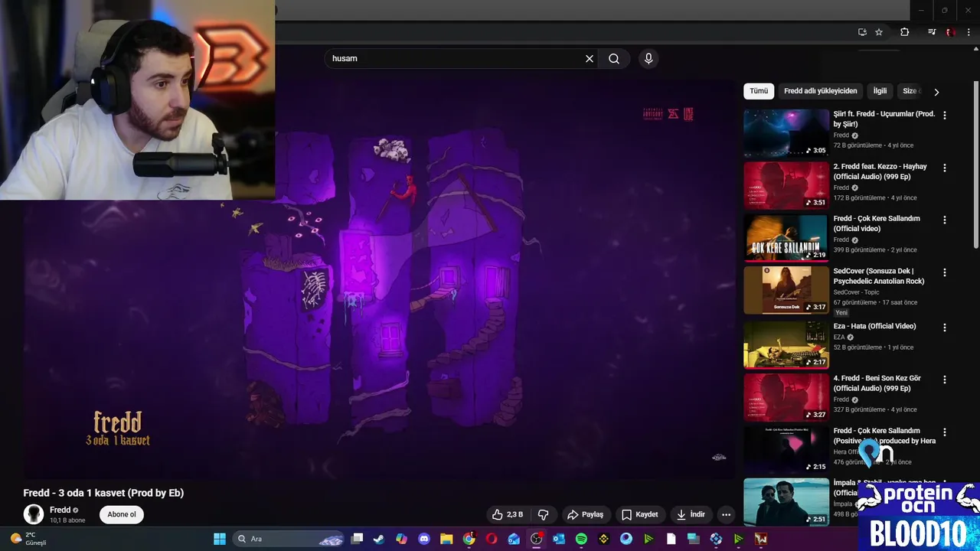Select Fredd adlı yükleyiciden chip

coord(821,91)
